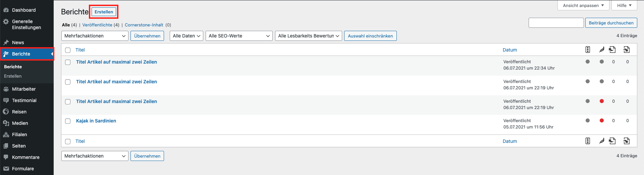Click the red readability dot for Kajak
This screenshot has height=175, width=644.
click(x=602, y=121)
